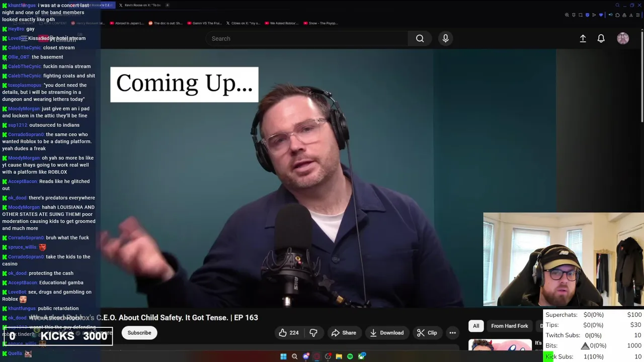This screenshot has height=362, width=644.
Task: Share the video via Share button
Action: tap(344, 333)
